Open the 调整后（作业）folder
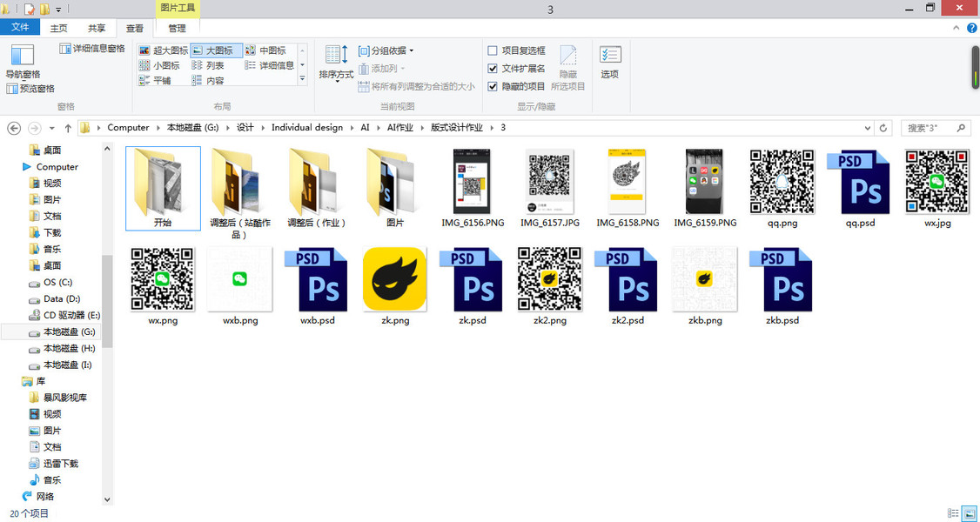980x522 pixels. pyautogui.click(x=317, y=189)
